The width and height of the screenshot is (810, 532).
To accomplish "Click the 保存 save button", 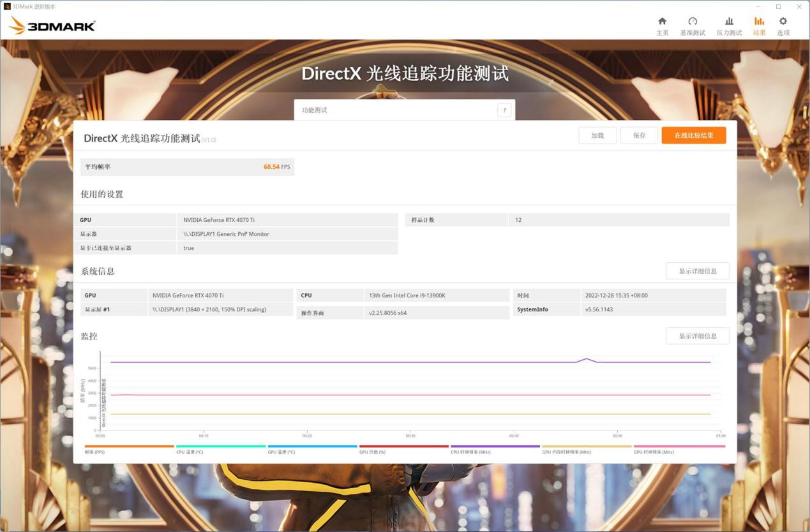I will pos(639,135).
